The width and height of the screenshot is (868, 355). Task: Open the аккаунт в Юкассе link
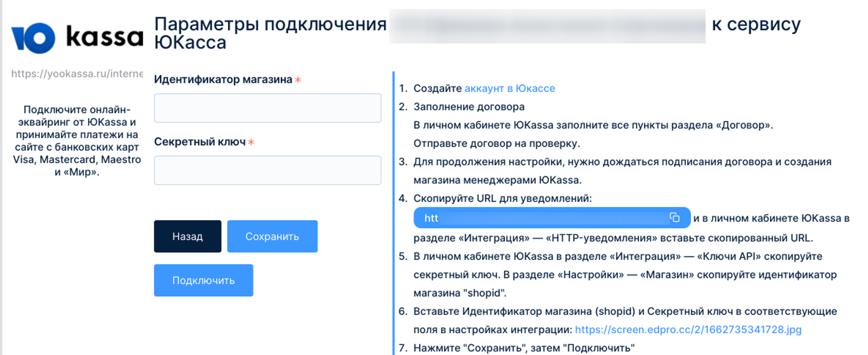[x=510, y=88]
